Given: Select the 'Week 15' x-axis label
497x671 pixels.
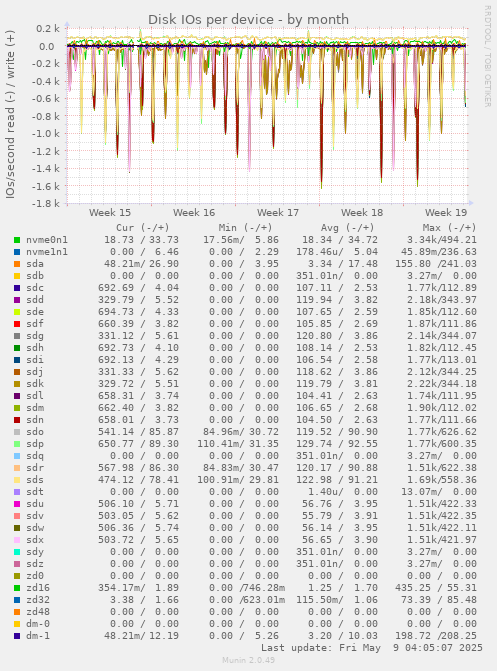Looking at the screenshot, I should [x=110, y=213].
